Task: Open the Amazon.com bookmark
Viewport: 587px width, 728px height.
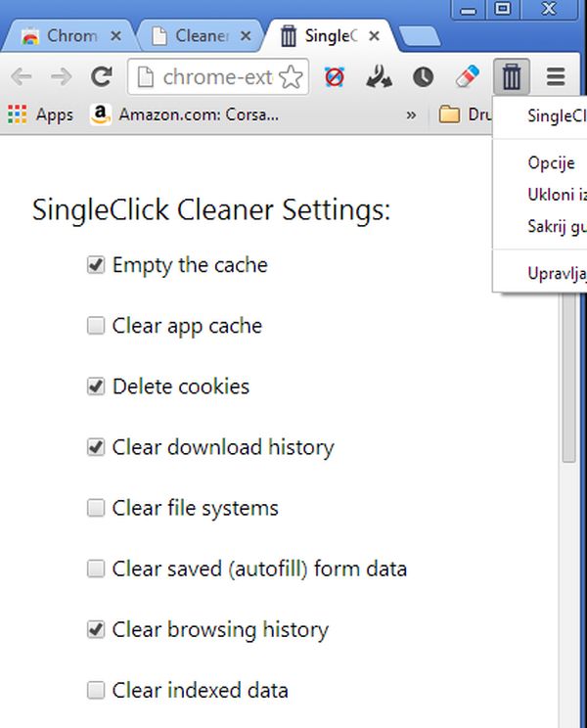Action: point(185,114)
